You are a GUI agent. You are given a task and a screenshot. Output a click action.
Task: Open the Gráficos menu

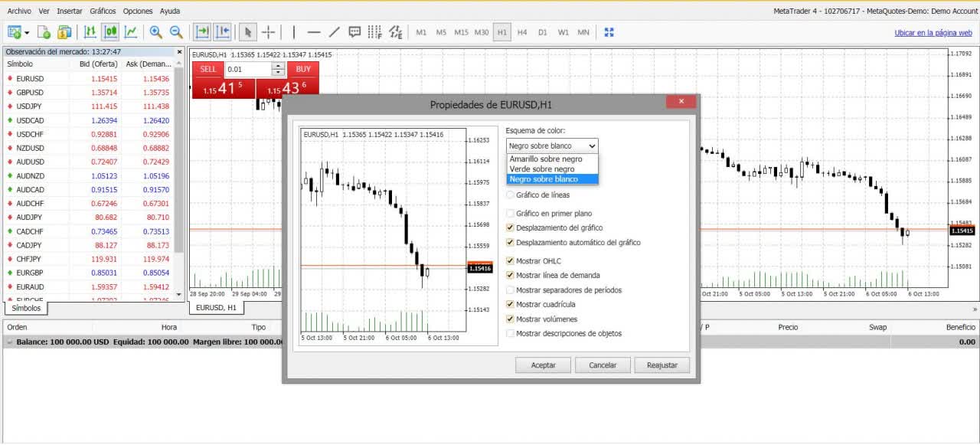pos(103,11)
